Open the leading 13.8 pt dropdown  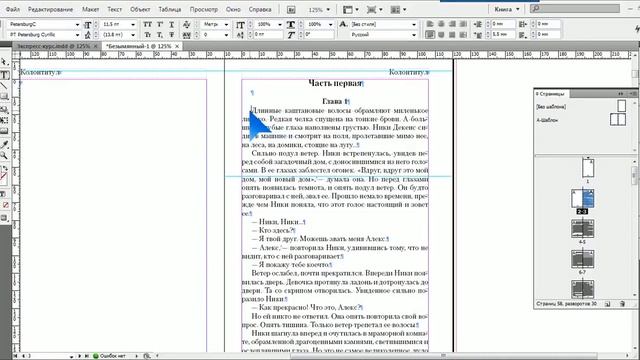(133, 35)
